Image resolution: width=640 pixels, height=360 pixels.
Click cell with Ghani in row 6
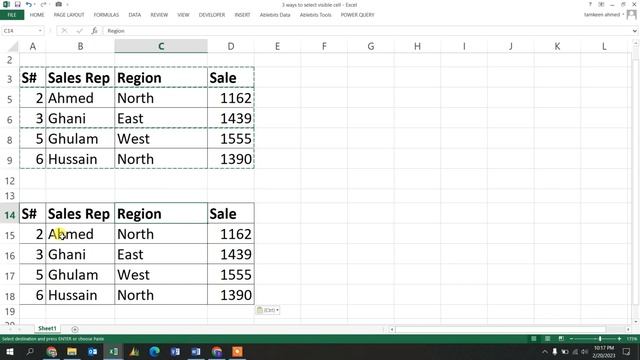80,119
